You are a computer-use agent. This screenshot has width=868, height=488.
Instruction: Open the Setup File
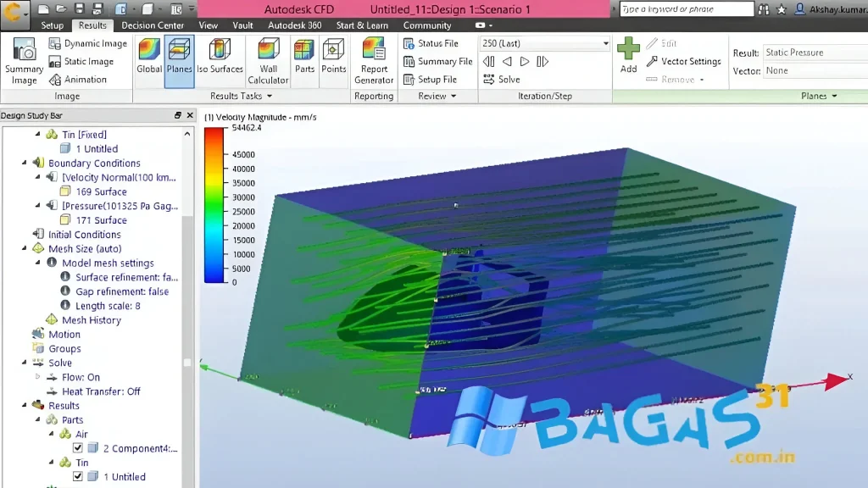pyautogui.click(x=430, y=80)
